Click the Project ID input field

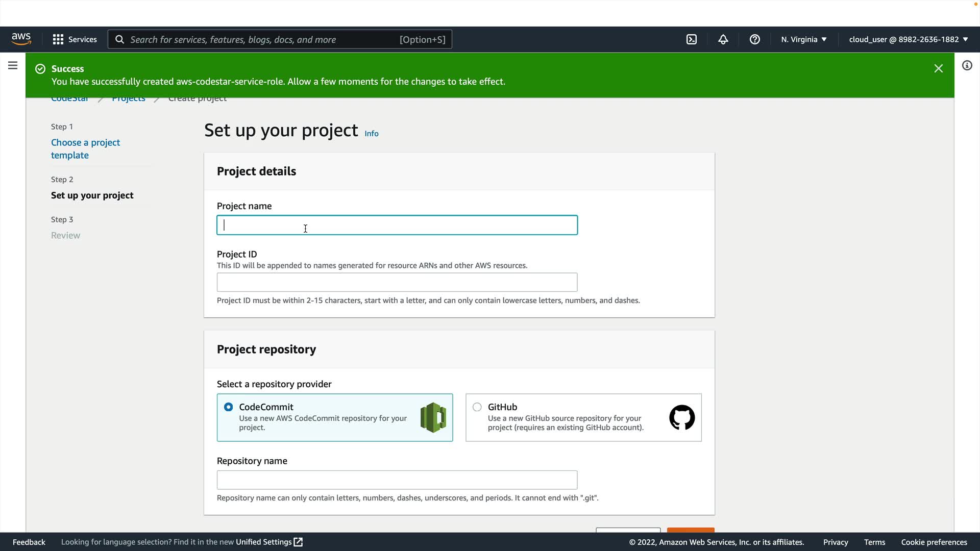click(x=397, y=282)
